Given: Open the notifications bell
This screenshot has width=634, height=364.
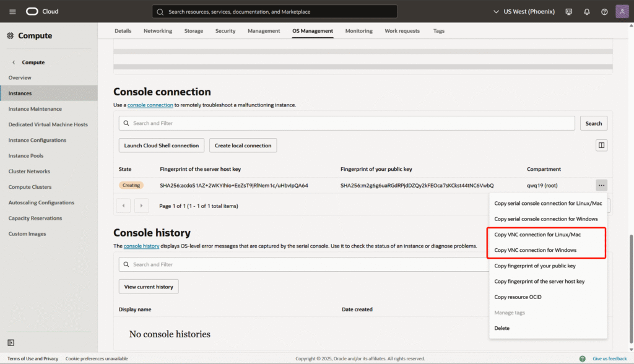Looking at the screenshot, I should pos(586,12).
